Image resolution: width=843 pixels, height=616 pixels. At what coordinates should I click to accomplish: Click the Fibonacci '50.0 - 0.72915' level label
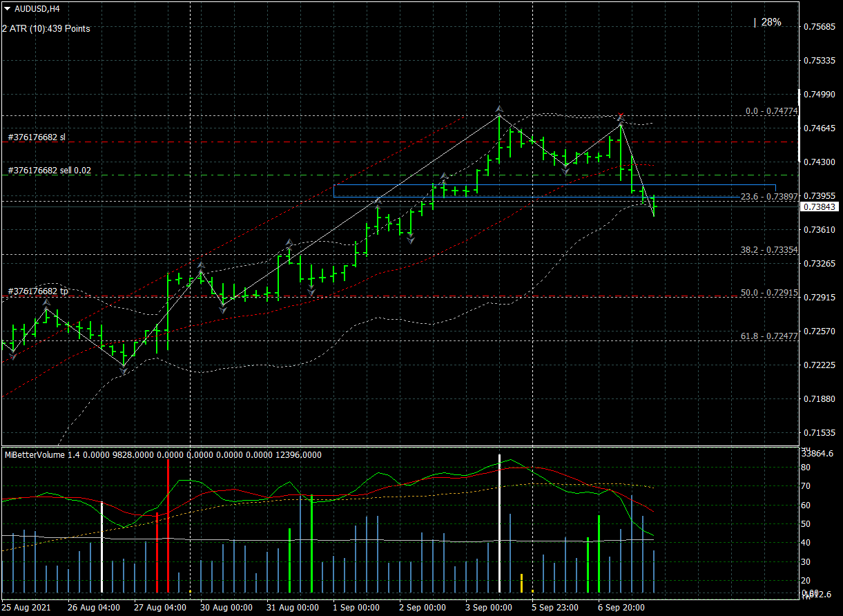pos(769,293)
